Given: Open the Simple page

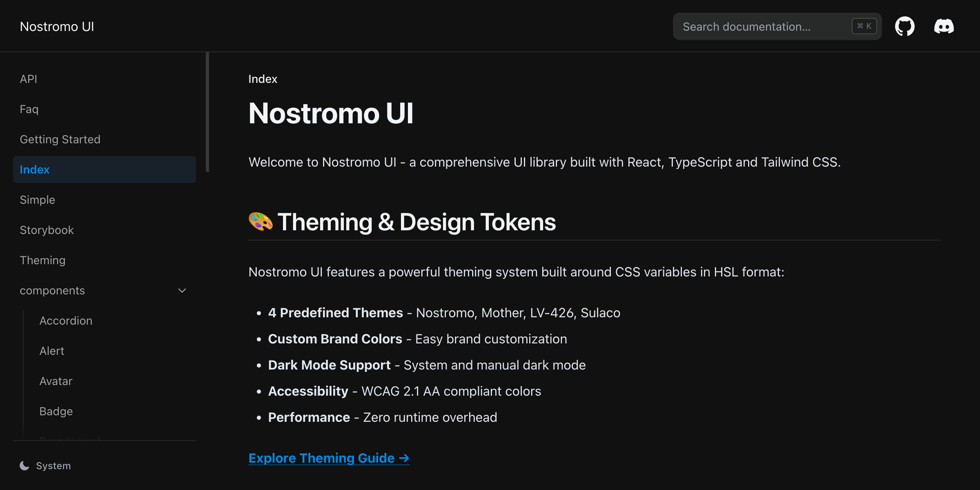Looking at the screenshot, I should pos(37,199).
